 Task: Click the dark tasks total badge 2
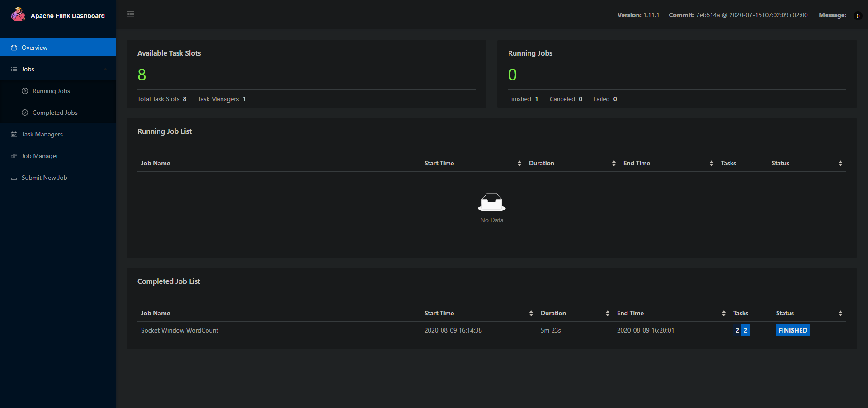click(737, 330)
